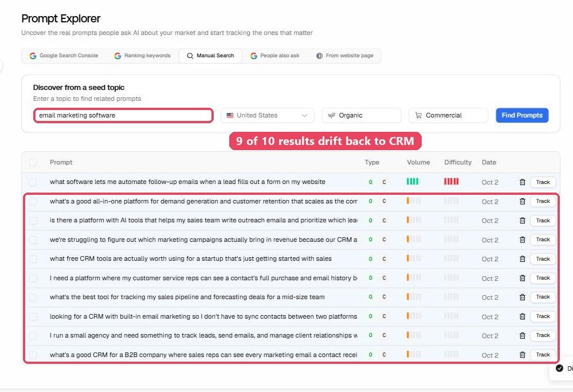Delete the 'automate follow-up emails' prompt row

pyautogui.click(x=522, y=182)
